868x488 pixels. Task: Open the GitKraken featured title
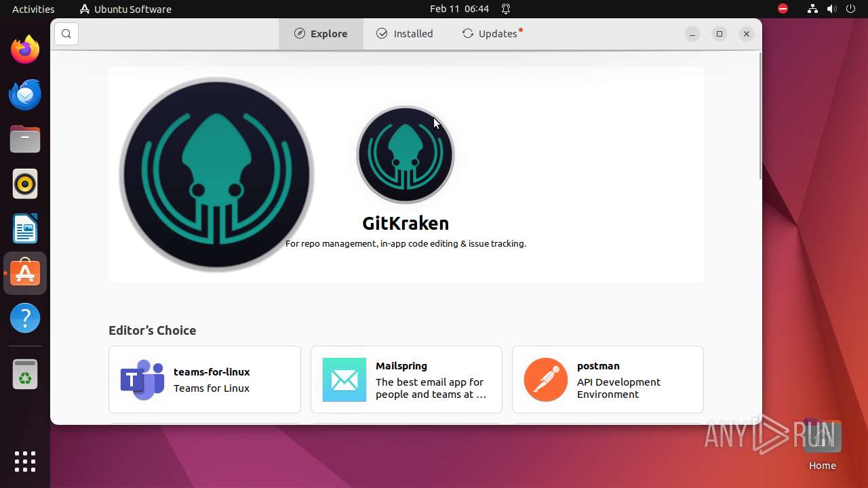pyautogui.click(x=406, y=223)
